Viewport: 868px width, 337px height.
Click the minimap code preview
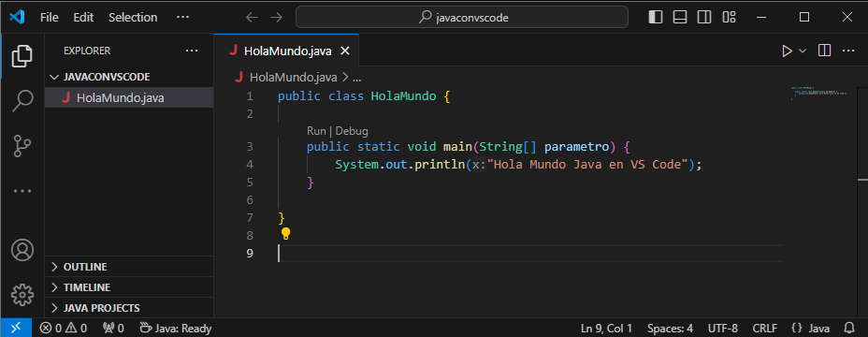tap(819, 93)
